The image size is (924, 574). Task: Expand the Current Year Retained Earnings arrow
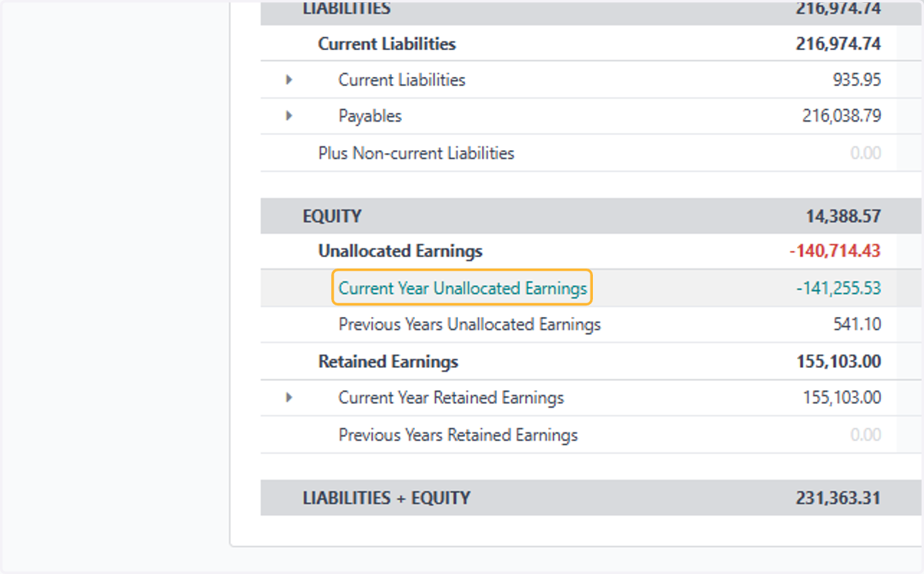coord(289,398)
